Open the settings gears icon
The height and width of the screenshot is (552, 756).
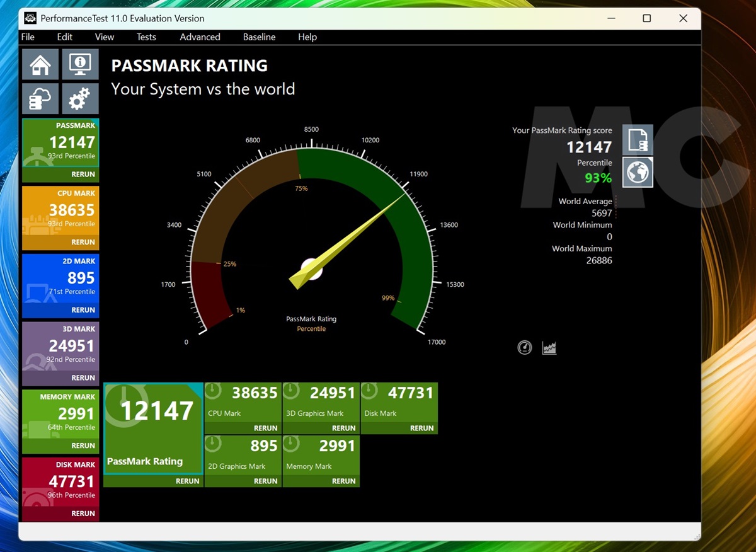[80, 99]
